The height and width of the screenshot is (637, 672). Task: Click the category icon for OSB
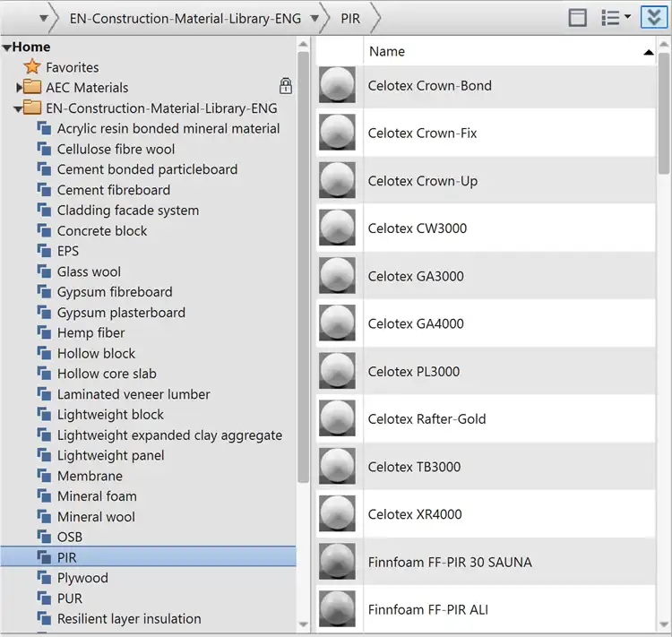click(x=44, y=537)
